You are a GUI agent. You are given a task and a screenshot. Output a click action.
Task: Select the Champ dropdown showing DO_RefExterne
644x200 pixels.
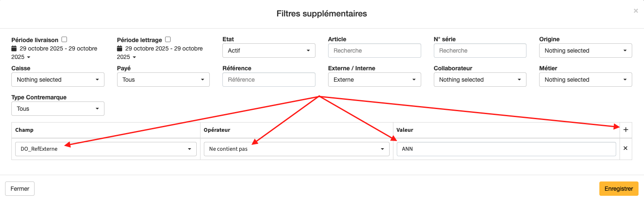point(106,149)
